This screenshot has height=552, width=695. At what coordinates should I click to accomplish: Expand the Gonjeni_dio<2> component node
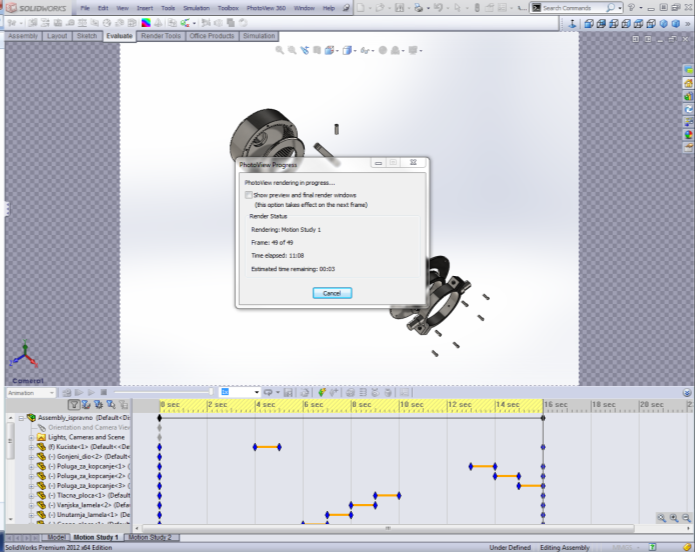[31, 457]
